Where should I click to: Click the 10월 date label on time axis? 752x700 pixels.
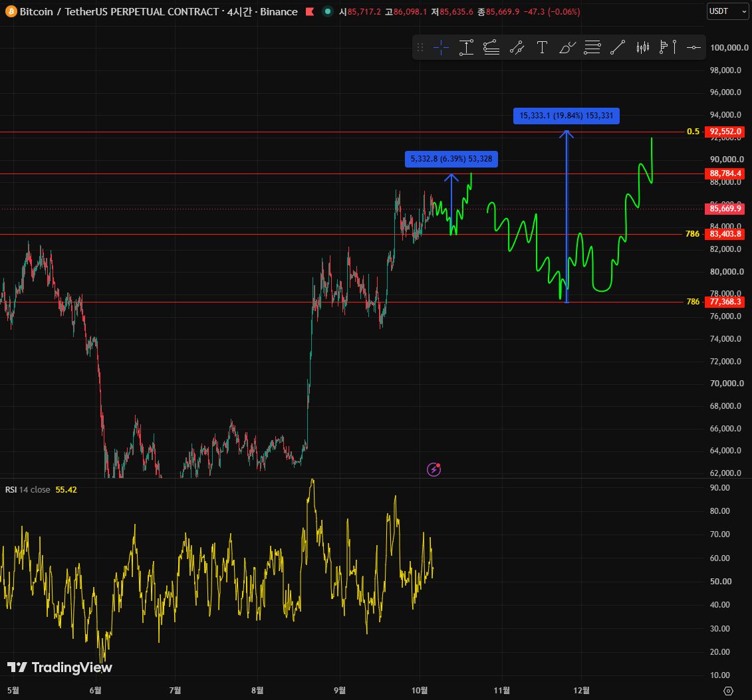click(x=419, y=690)
